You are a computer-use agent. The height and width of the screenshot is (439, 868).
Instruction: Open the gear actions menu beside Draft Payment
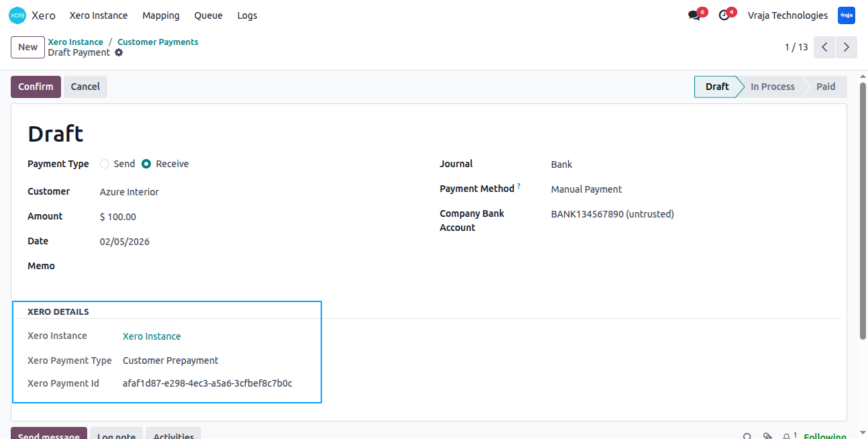(119, 52)
